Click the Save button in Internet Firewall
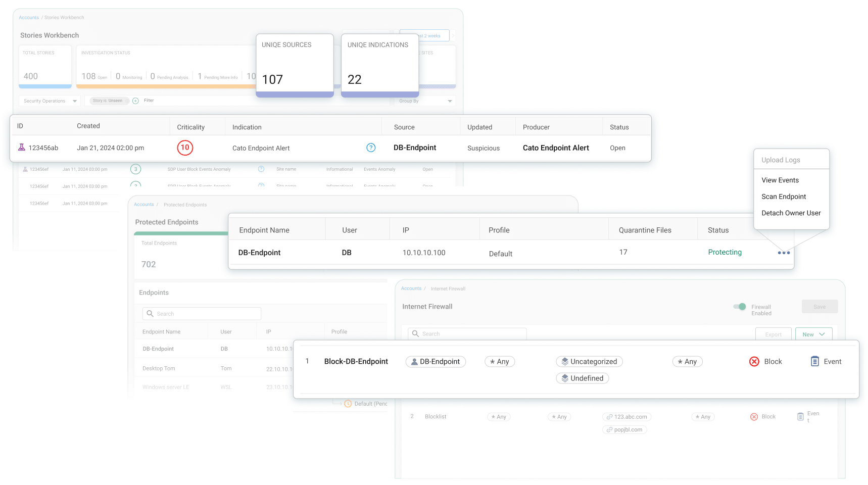The image size is (868, 485). tap(819, 307)
